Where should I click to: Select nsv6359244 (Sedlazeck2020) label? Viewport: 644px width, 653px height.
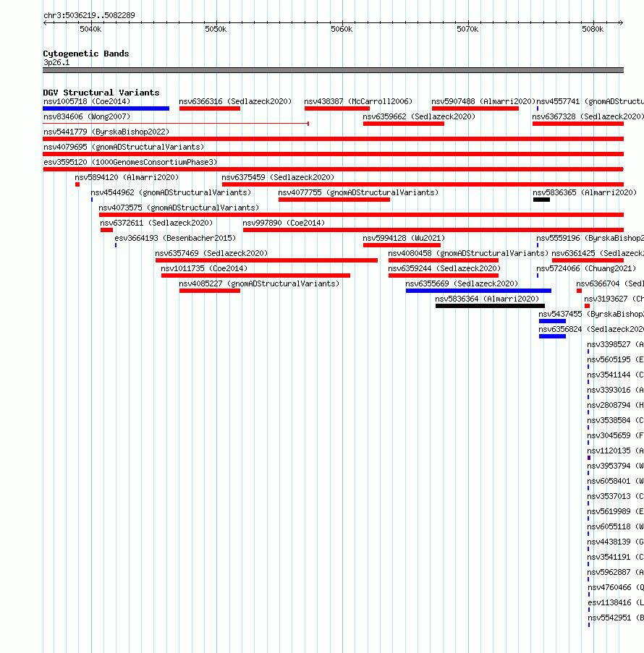(x=444, y=268)
